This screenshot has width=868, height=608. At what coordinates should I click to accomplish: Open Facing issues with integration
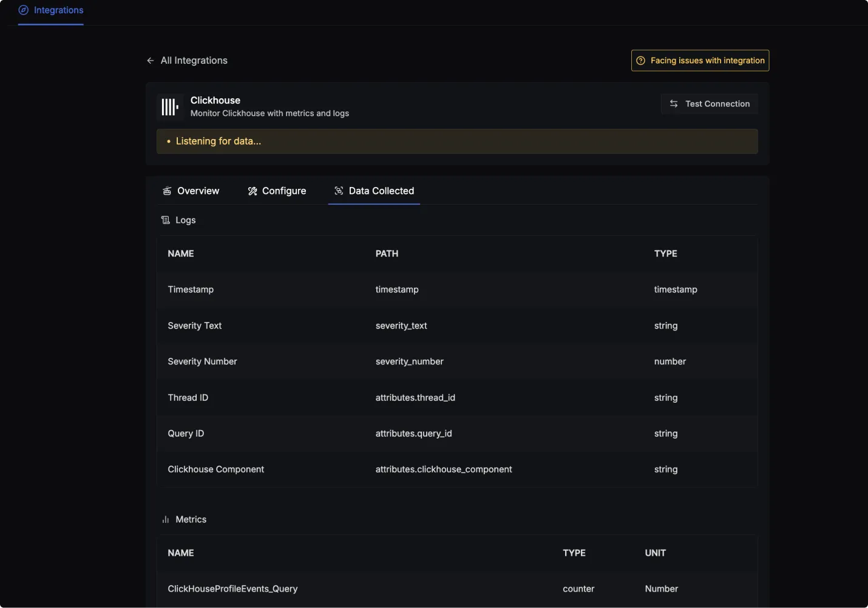click(x=700, y=61)
